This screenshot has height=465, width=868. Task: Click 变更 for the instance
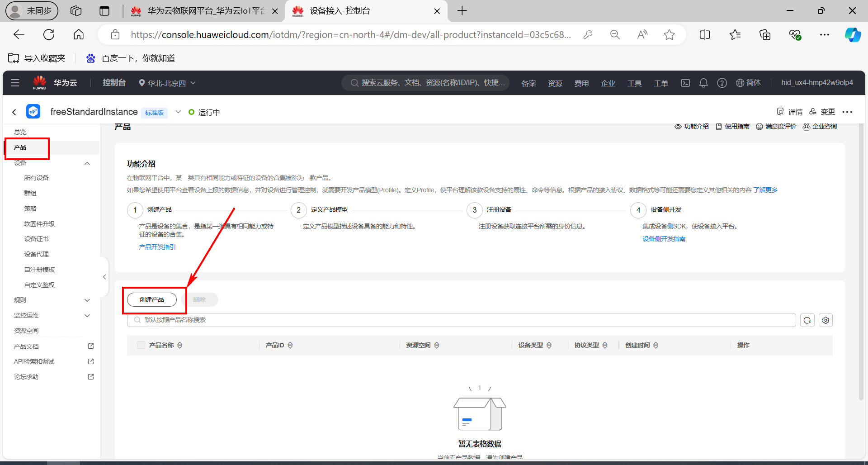[822, 112]
